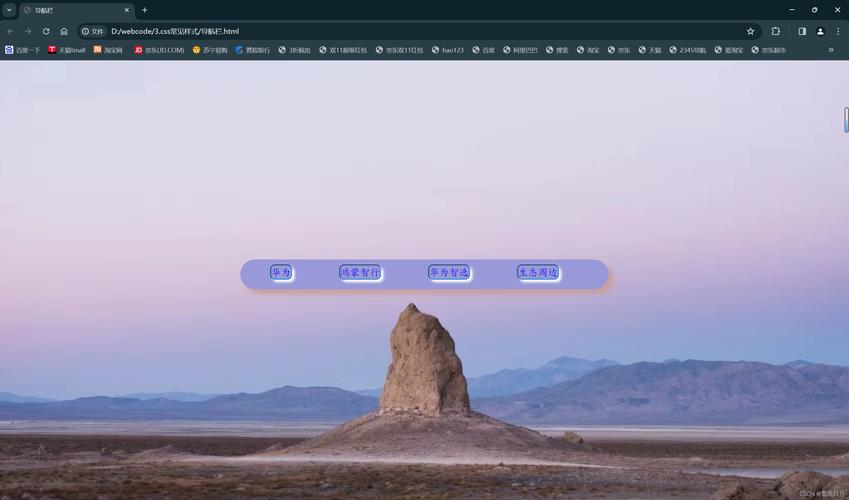Click the browser back arrow
The height and width of the screenshot is (500, 849).
(10, 31)
